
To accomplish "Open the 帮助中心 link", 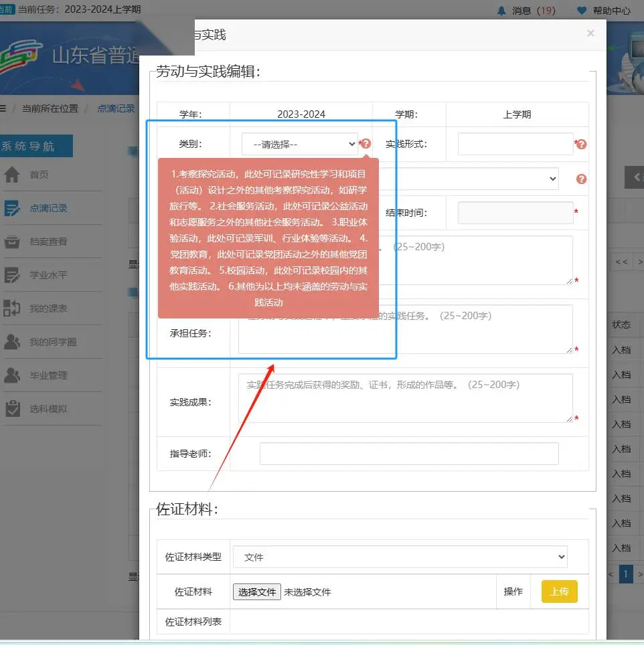I will 611,11.
